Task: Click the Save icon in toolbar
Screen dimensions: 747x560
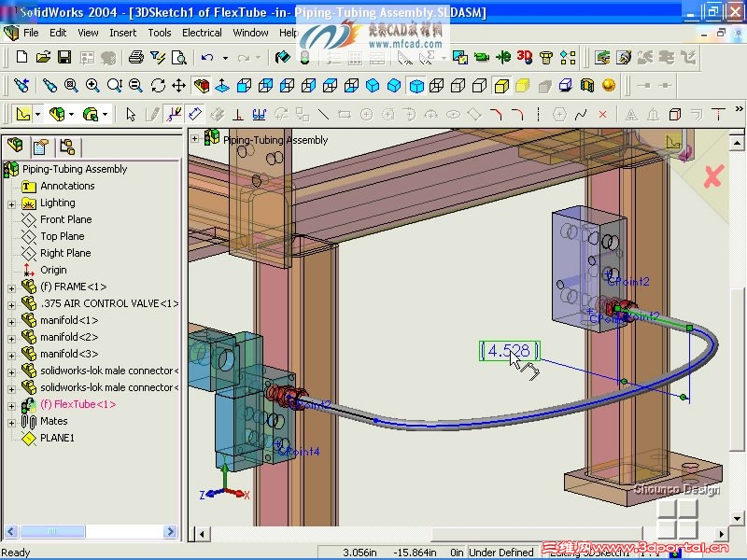Action: (64, 57)
